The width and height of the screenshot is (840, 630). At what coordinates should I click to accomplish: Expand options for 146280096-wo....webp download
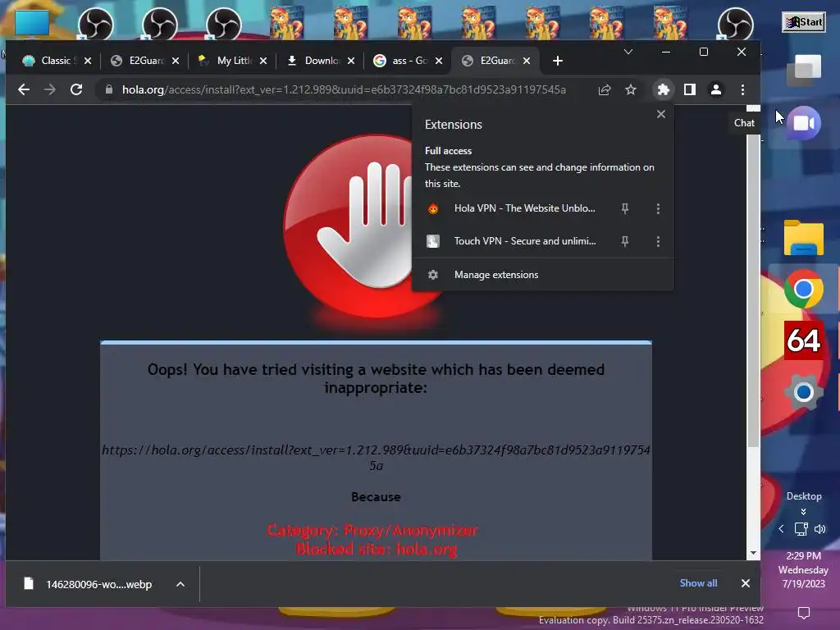[180, 584]
